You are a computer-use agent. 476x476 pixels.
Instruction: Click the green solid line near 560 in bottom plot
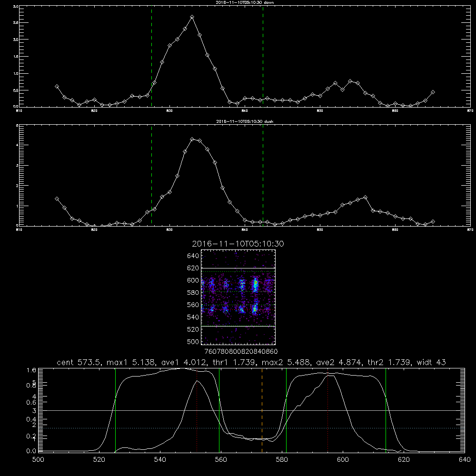(x=219, y=410)
